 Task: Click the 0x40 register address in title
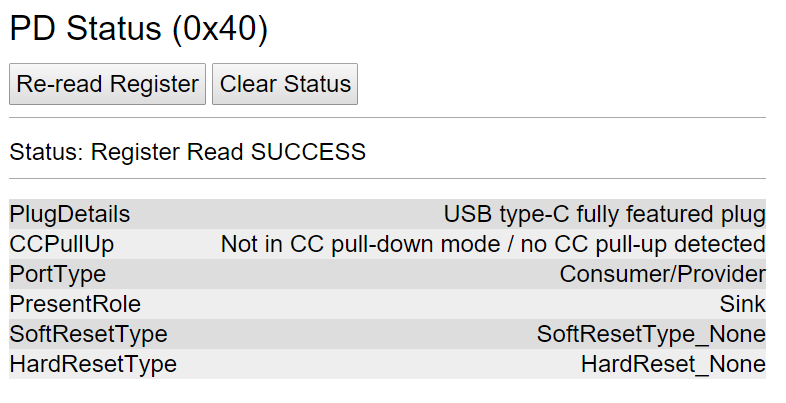click(221, 29)
